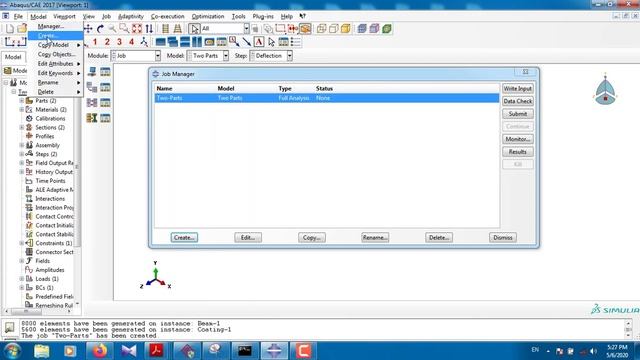Click the Magnify view tool
The width and height of the screenshot is (640, 360).
pos(112,29)
